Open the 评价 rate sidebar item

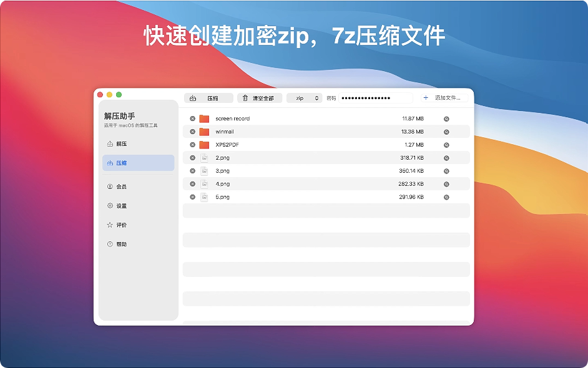click(139, 225)
